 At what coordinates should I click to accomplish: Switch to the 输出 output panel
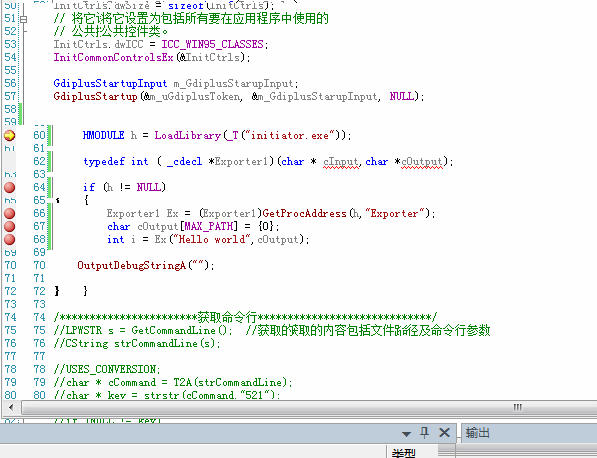pos(477,433)
